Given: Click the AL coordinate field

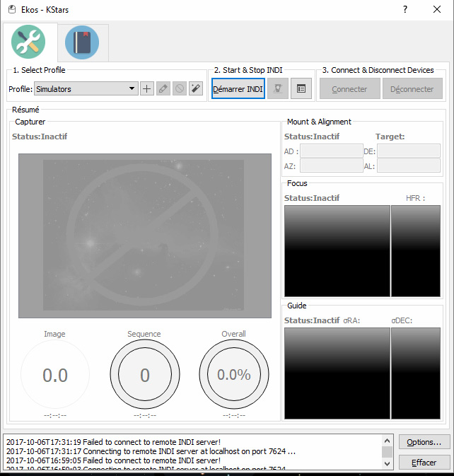Looking at the screenshot, I should click(x=409, y=166).
